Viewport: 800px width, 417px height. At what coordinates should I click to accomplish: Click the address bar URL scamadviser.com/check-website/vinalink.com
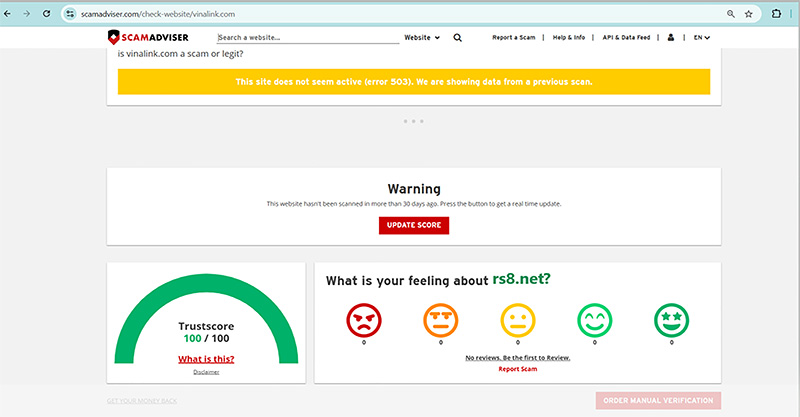158,14
